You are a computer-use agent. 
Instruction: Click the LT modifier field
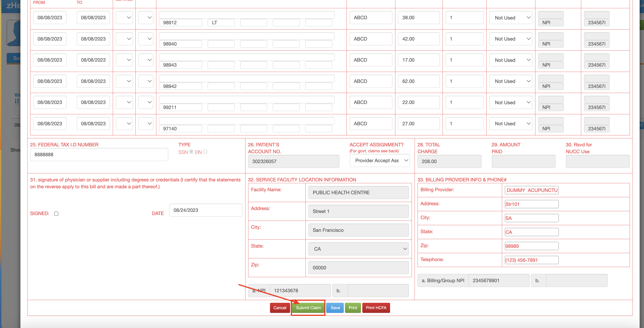(x=221, y=23)
